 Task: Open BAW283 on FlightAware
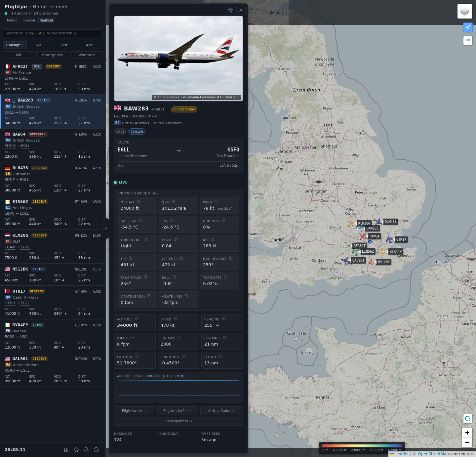tap(134, 411)
